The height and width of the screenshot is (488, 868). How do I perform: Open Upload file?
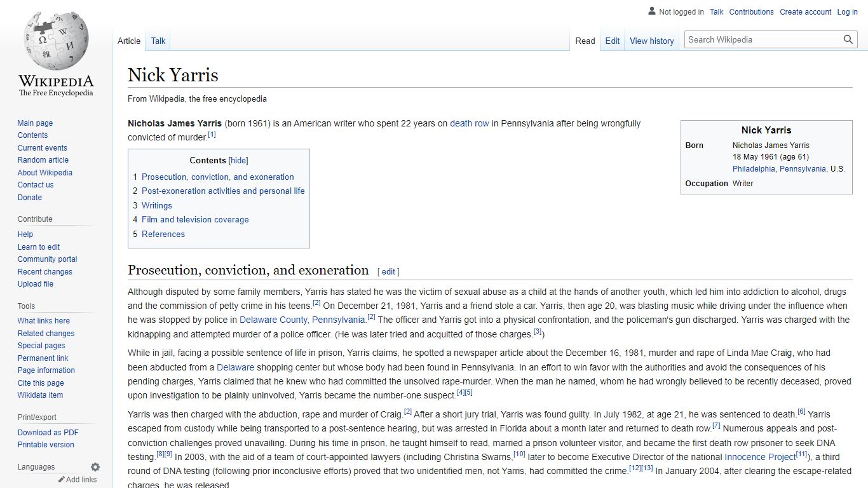pyautogui.click(x=36, y=284)
